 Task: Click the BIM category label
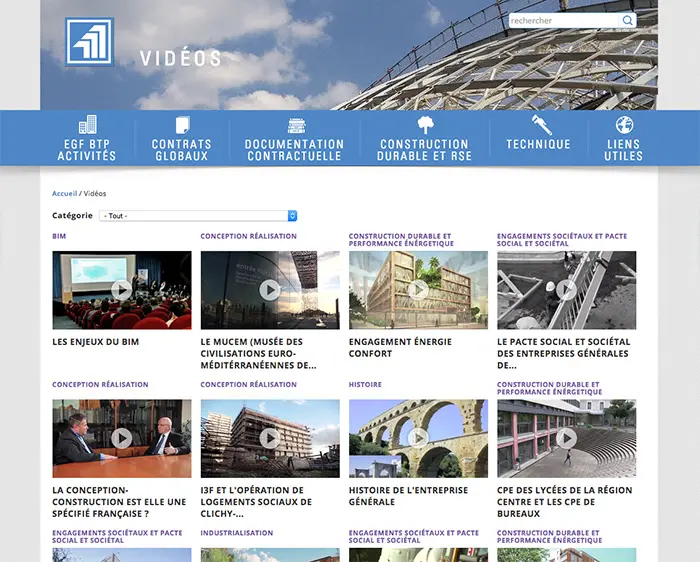59,236
